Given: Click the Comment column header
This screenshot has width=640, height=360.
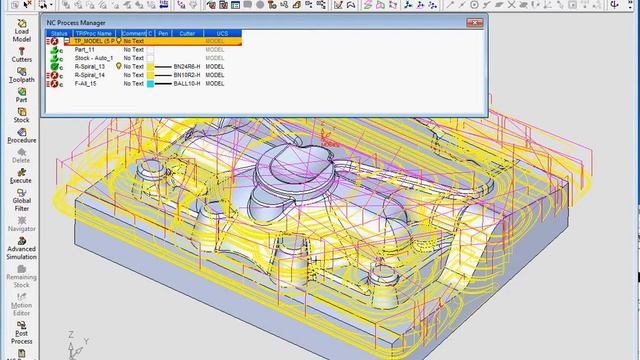Looking at the screenshot, I should (133, 33).
